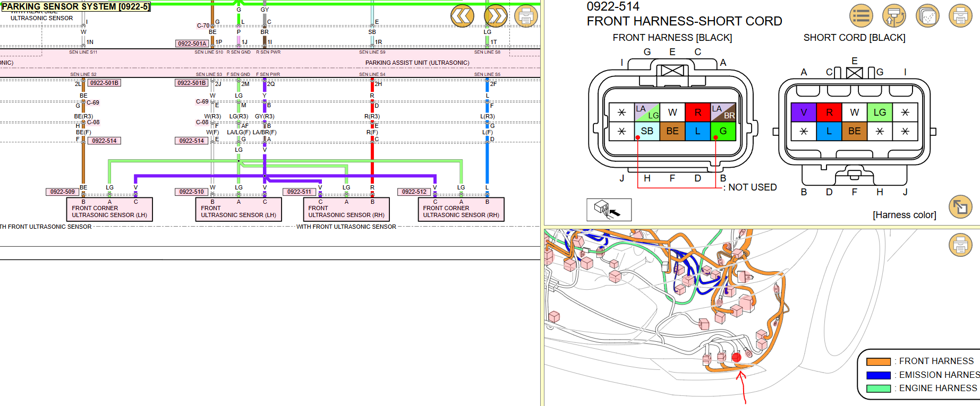
Task: Click the SB terminal in front harness connector
Action: [x=647, y=131]
